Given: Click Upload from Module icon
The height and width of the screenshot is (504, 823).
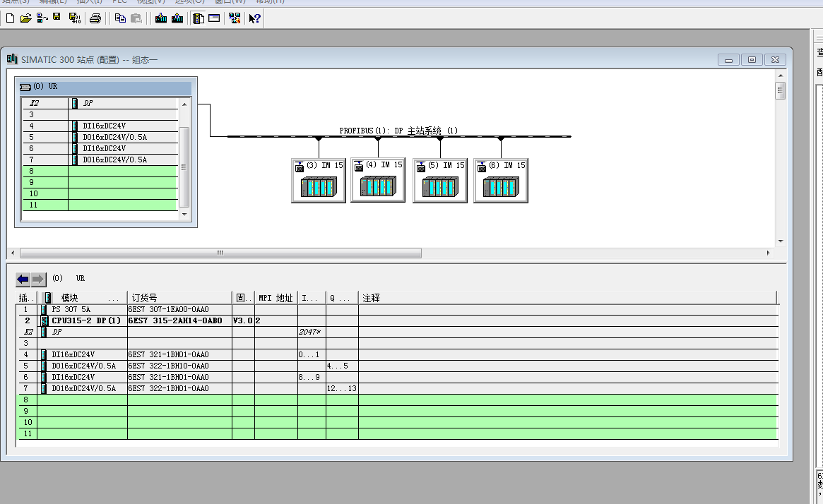Looking at the screenshot, I should [177, 18].
